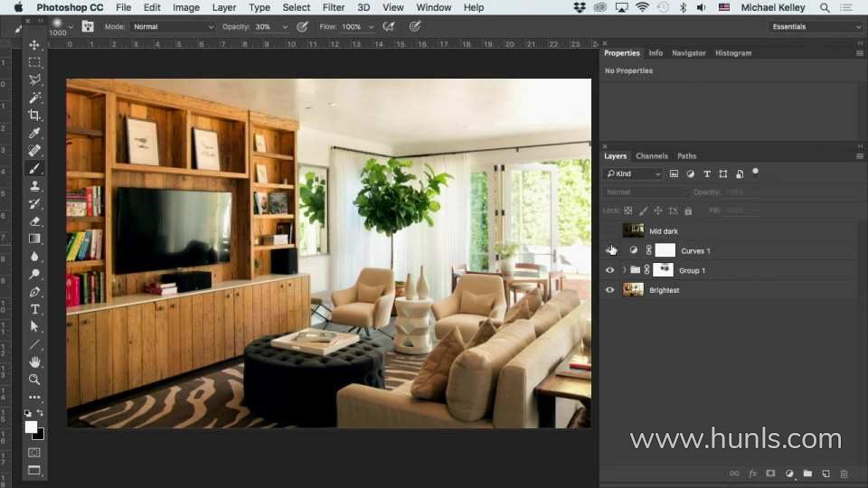Select the Crop tool

[34, 115]
